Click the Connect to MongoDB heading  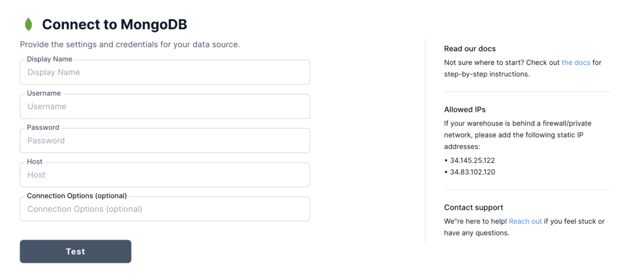tap(114, 24)
